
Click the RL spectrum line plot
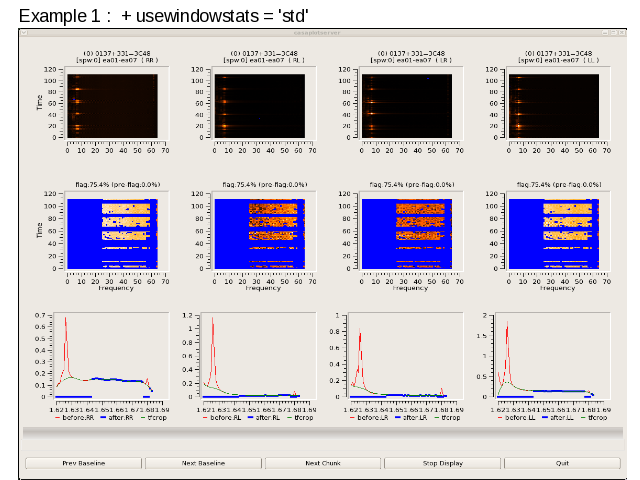[x=258, y=356]
